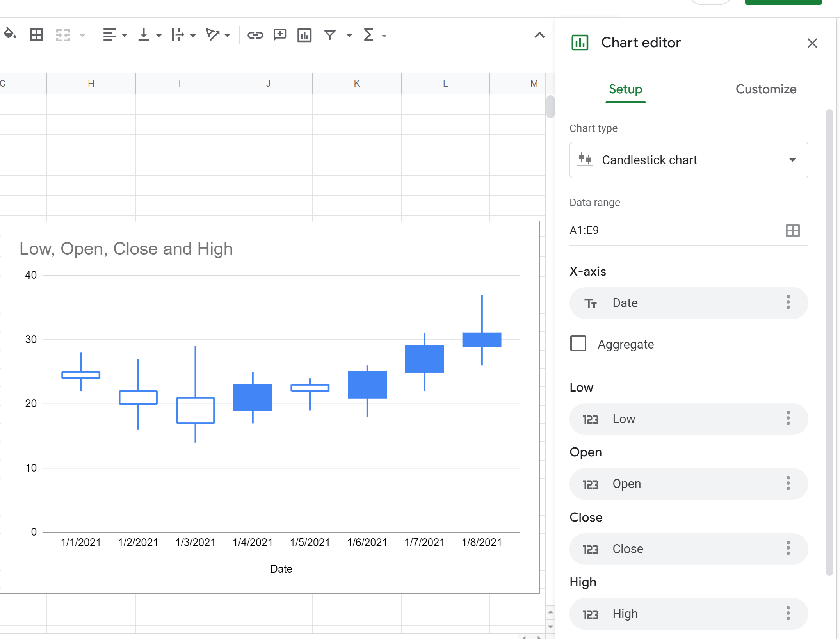
Task: Open the Chart type dropdown
Action: [689, 160]
